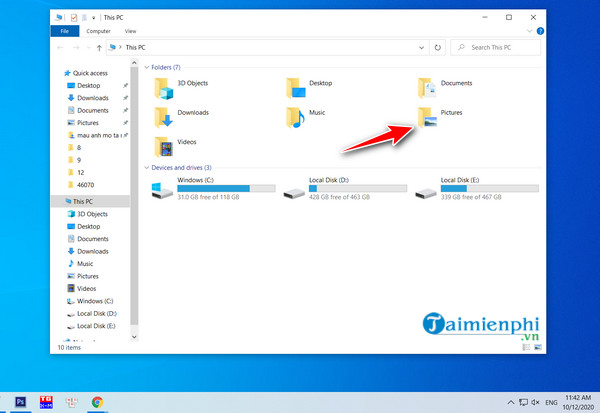Click the Local Disk (D:) capacity bar
Image resolution: width=600 pixels, height=413 pixels.
click(x=358, y=188)
